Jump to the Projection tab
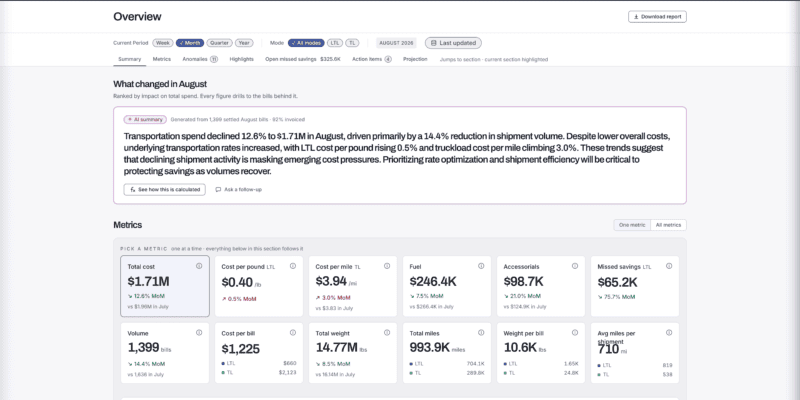The width and height of the screenshot is (800, 400). (415, 59)
